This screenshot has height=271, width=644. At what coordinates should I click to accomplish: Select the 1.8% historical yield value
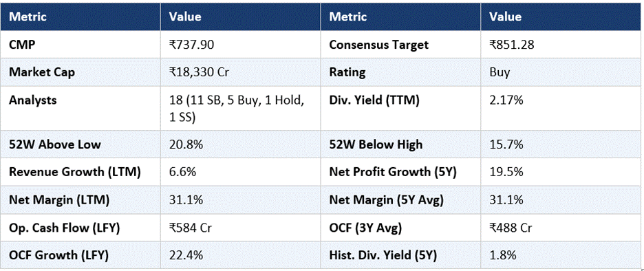[503, 255]
